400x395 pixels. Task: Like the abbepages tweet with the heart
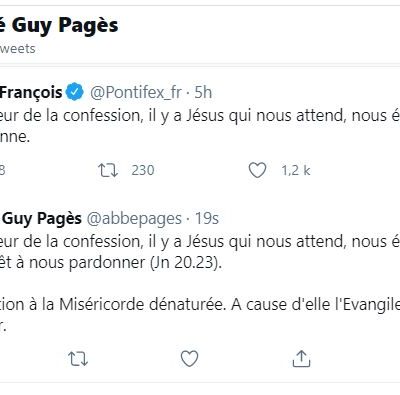[189, 359]
